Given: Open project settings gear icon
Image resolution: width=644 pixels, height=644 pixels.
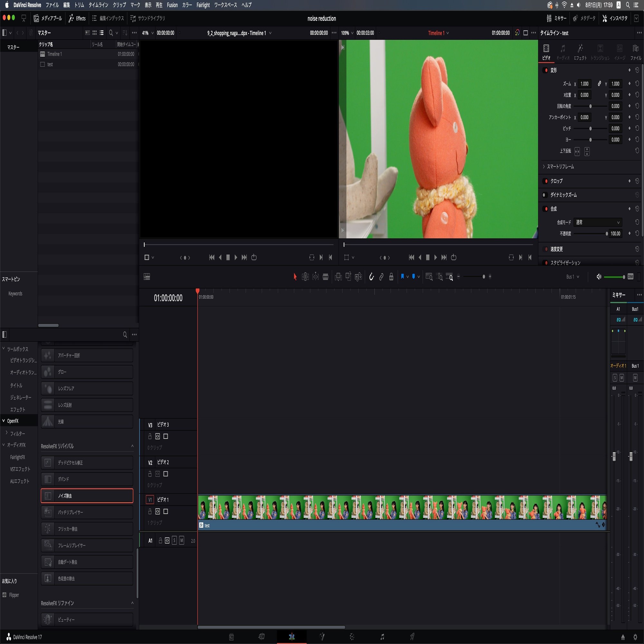Looking at the screenshot, I should click(635, 637).
